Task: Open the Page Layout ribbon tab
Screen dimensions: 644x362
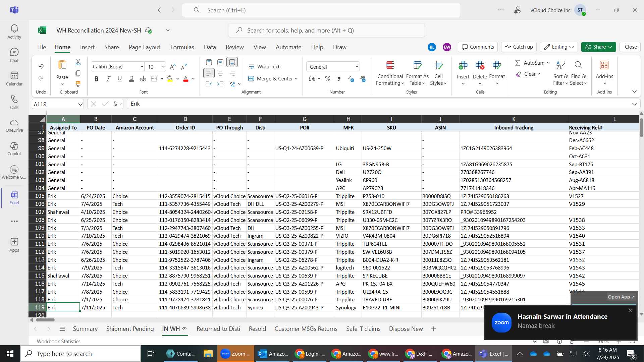Action: tap(145, 47)
